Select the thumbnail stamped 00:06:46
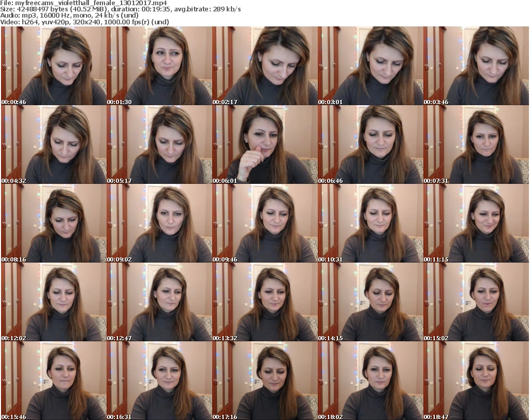The image size is (530, 420). click(371, 144)
